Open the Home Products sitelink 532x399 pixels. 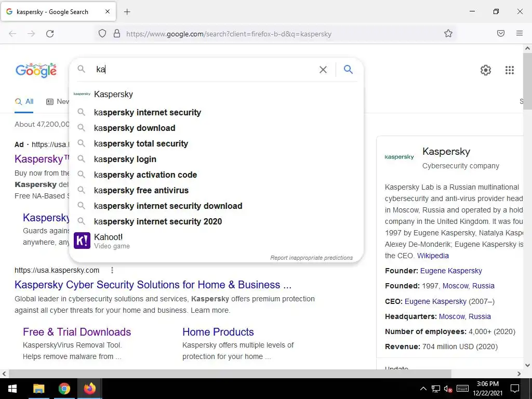coord(218,332)
